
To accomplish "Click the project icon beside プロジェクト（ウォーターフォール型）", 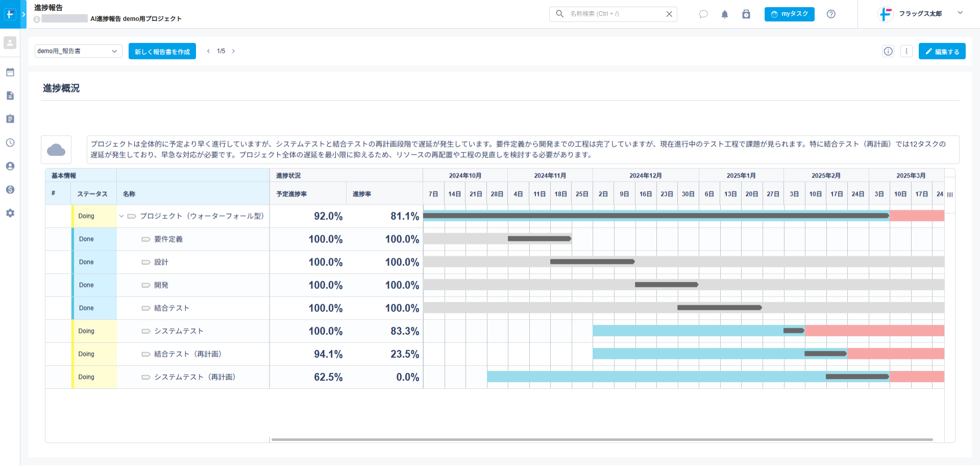I will click(x=132, y=216).
